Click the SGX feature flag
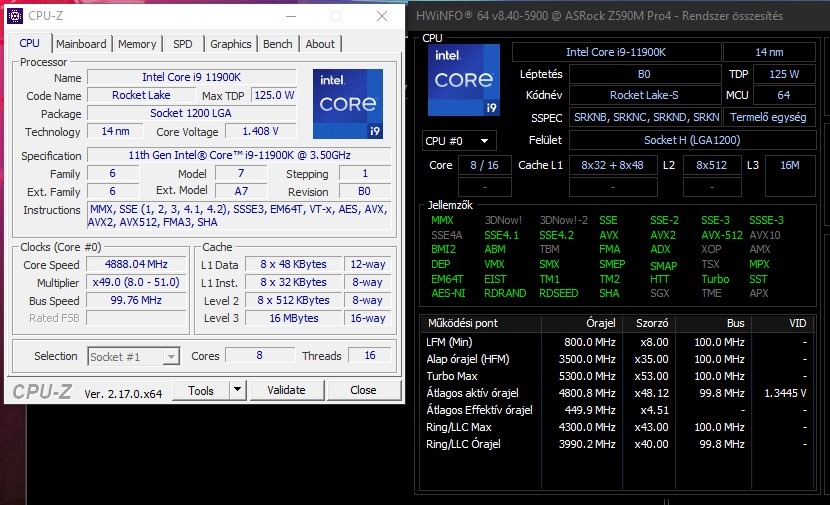The width and height of the screenshot is (830, 505). tap(660, 293)
